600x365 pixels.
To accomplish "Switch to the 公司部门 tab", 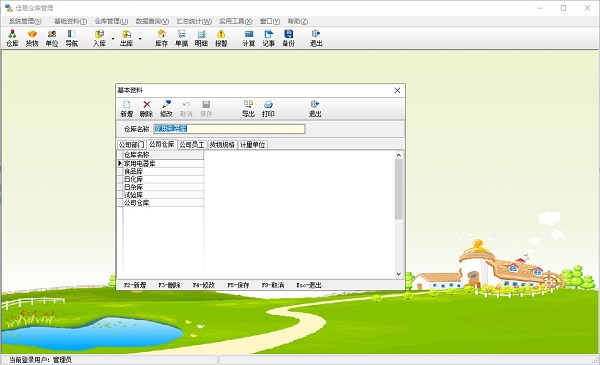I will pos(132,145).
